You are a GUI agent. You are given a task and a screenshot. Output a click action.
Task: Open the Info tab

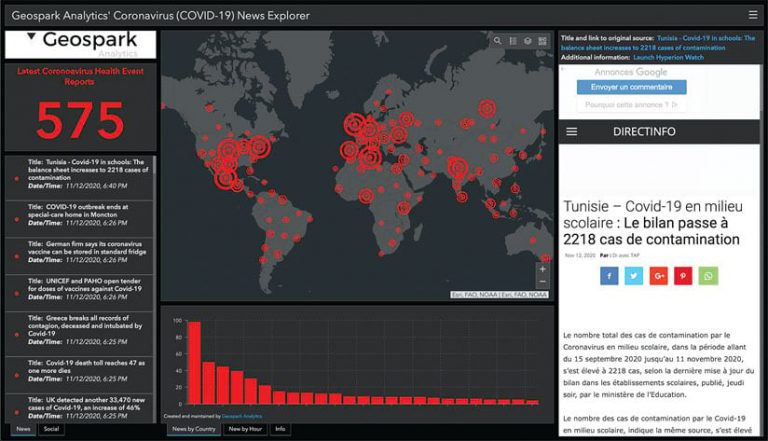[280, 429]
